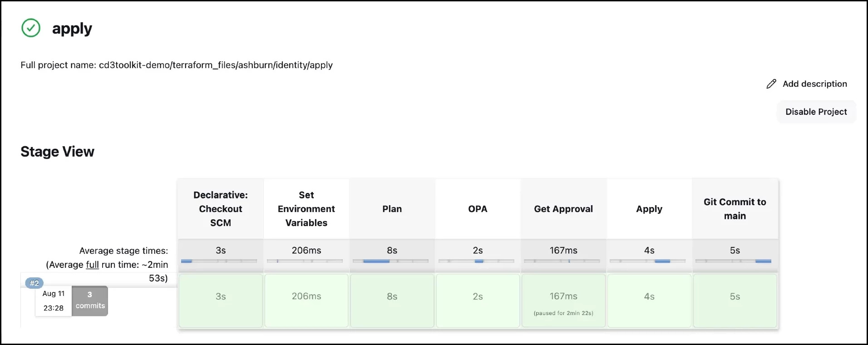
Task: Open the 3 commits box
Action: [90, 301]
